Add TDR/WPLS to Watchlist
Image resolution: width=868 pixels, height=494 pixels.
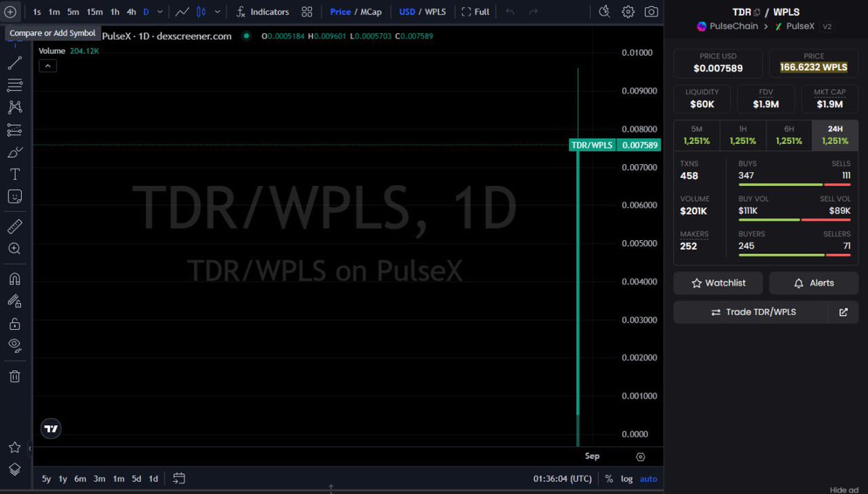[718, 283]
